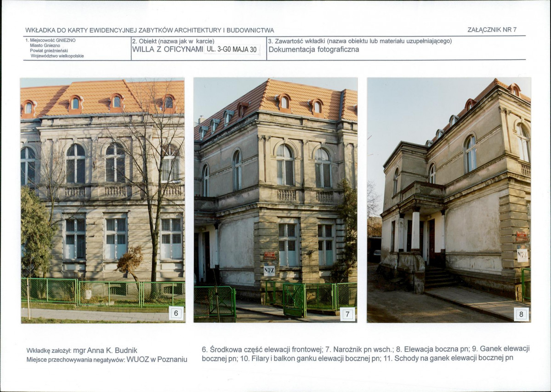Click the green metal gate in photo 7
The height and width of the screenshot is (392, 551).
(294, 299)
